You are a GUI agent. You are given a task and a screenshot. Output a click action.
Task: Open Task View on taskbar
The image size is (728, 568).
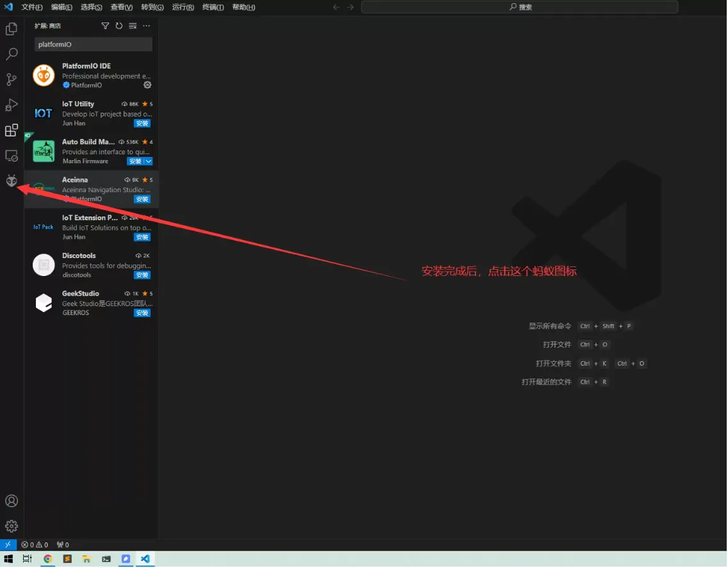[x=28, y=560]
